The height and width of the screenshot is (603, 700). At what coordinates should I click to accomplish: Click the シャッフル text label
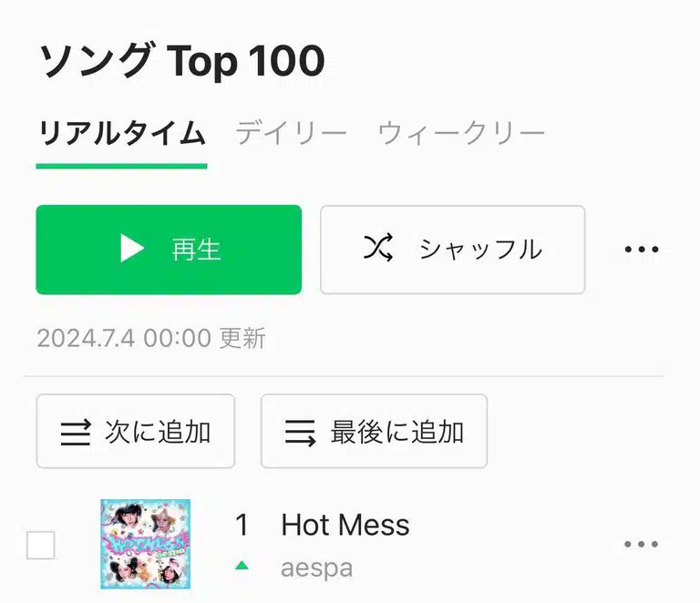pos(481,249)
